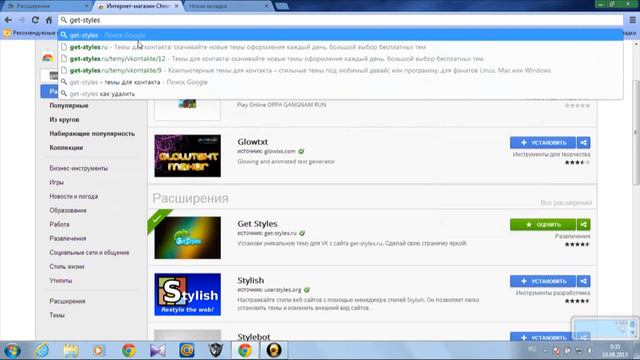Open the Play Online OPPA GANGNAM RUN item
The width and height of the screenshot is (640, 360).
click(x=282, y=105)
